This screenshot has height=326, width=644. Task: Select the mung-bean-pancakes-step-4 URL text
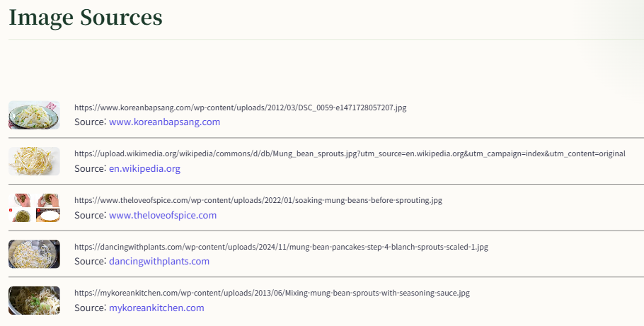[x=282, y=247]
